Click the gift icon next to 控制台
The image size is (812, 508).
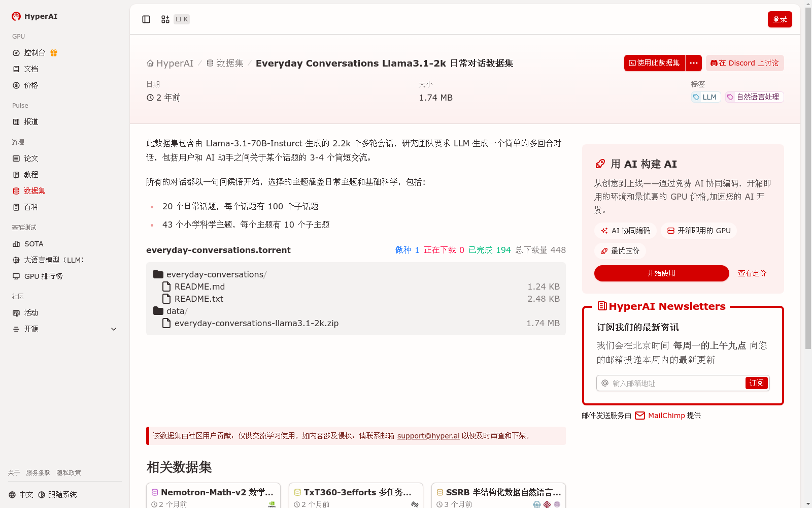[x=54, y=53]
